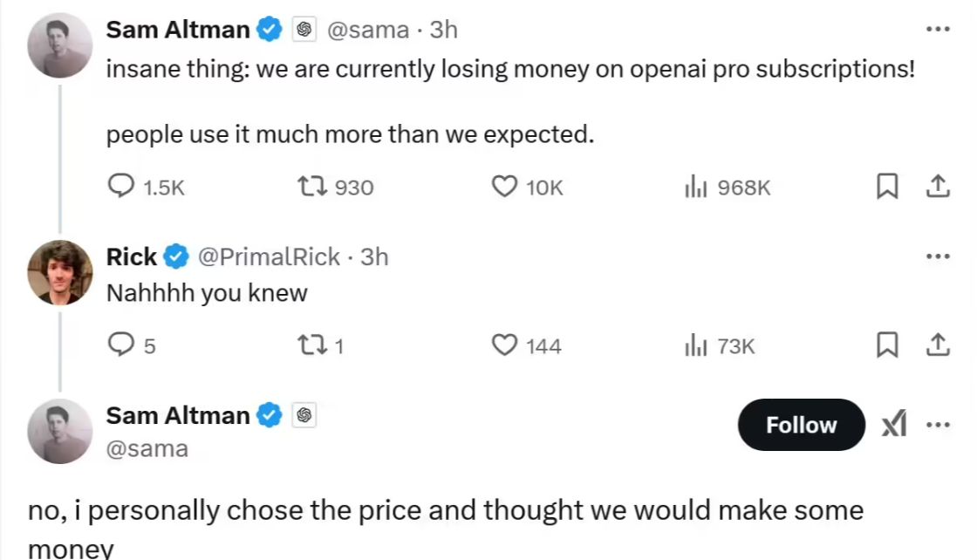Click the 3h timestamp on Sam Altman's tweet
Screen dimensions: 977x560
443,29
